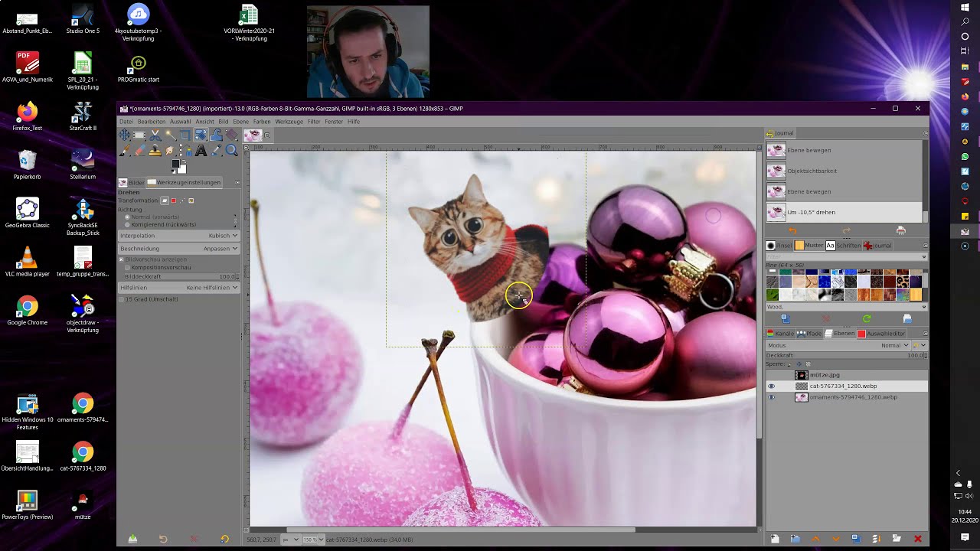Enable 15 Grad (Umschalt) checkbox

point(121,299)
